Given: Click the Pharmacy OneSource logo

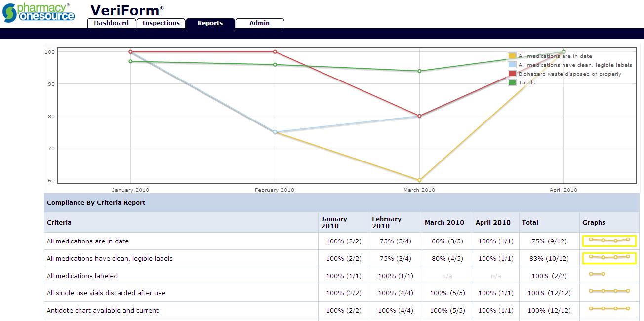Looking at the screenshot, I should tap(39, 12).
